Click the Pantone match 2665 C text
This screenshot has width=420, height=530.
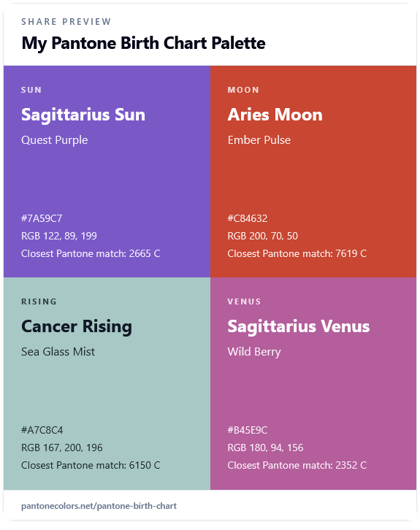tap(91, 253)
